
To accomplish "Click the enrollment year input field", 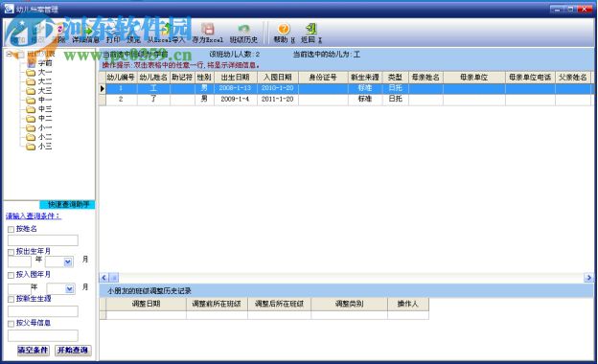I will click(19, 289).
